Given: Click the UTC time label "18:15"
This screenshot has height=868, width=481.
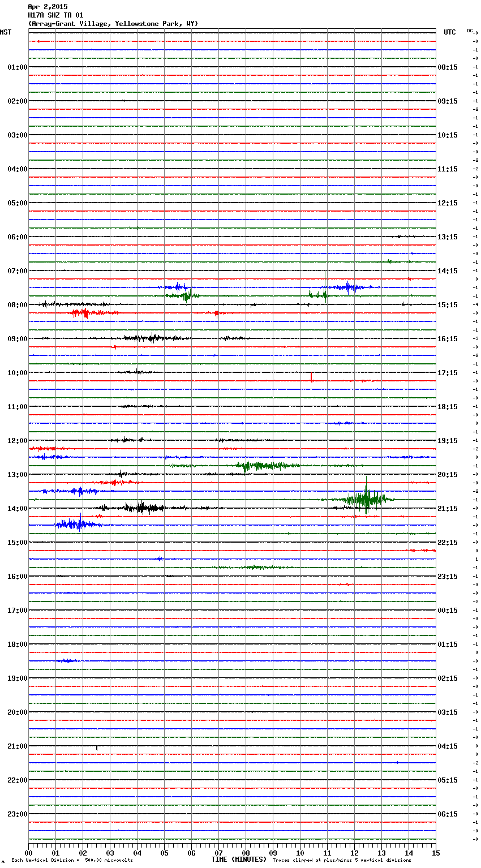Looking at the screenshot, I should [x=448, y=407].
